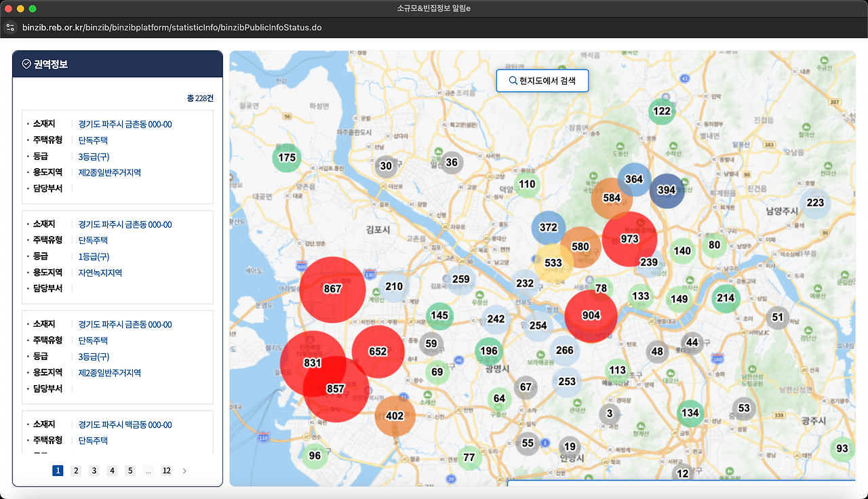Screen dimensions: 868x499
Task: Click the next page arrow
Action: (184, 471)
